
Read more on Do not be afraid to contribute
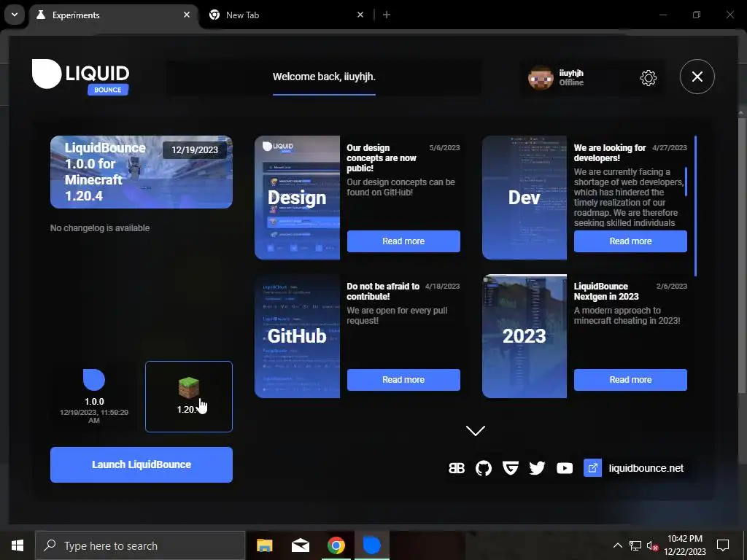pos(403,379)
